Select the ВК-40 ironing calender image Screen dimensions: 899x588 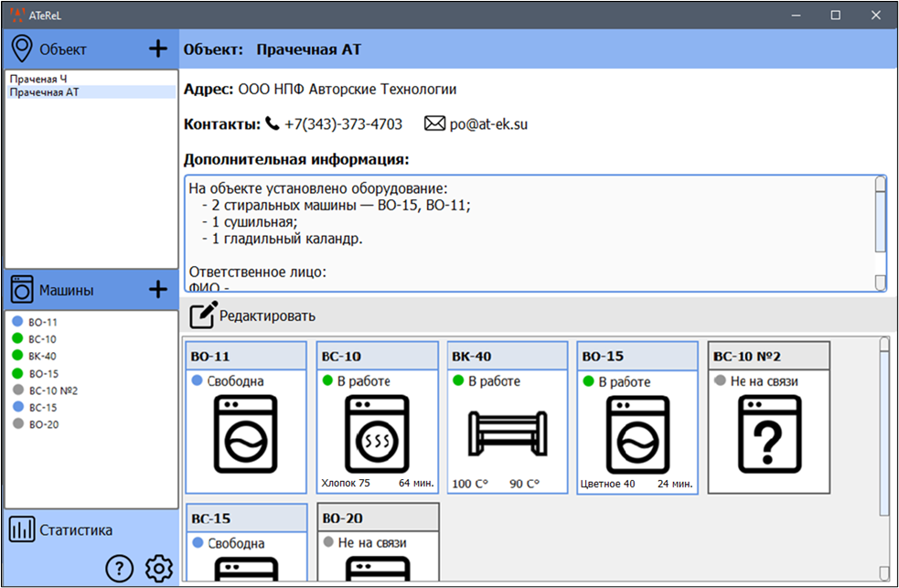508,433
